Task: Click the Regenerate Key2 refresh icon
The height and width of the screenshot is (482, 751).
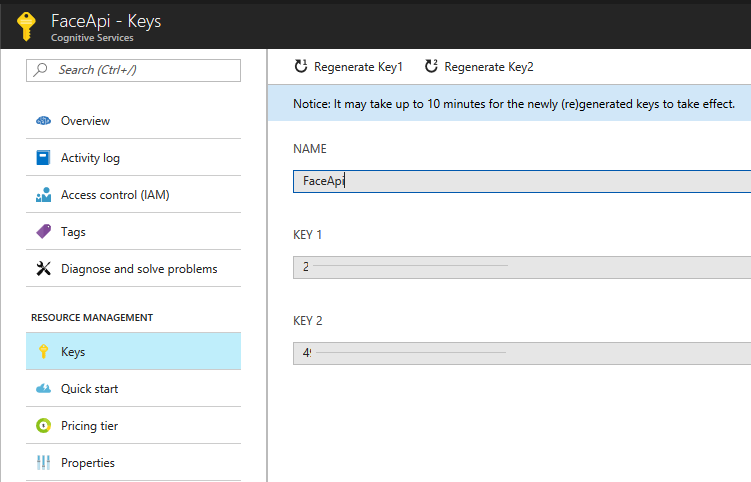Action: [x=431, y=66]
